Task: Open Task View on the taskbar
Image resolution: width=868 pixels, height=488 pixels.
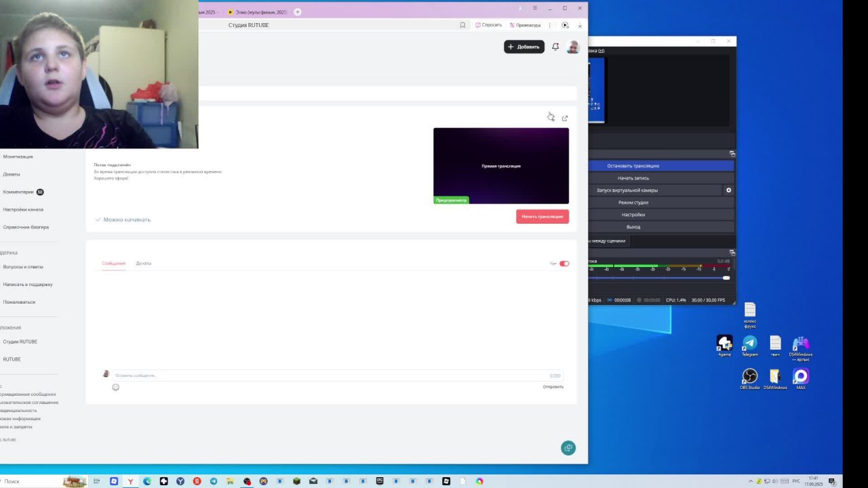Action: tap(97, 481)
